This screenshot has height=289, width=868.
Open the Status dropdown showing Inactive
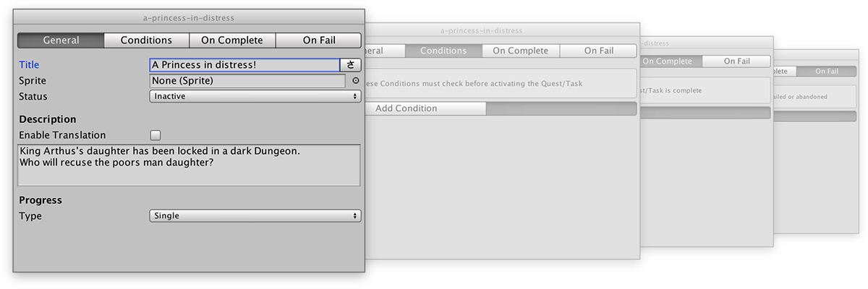(x=255, y=96)
